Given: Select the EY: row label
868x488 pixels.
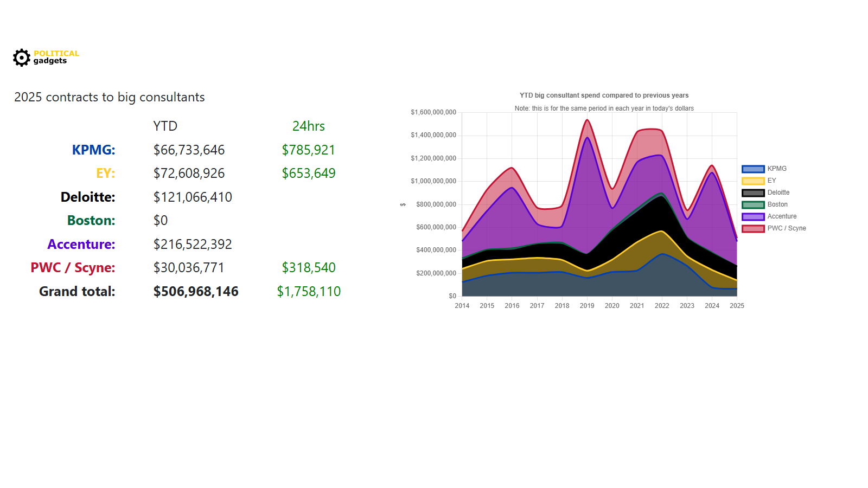Looking at the screenshot, I should [105, 174].
